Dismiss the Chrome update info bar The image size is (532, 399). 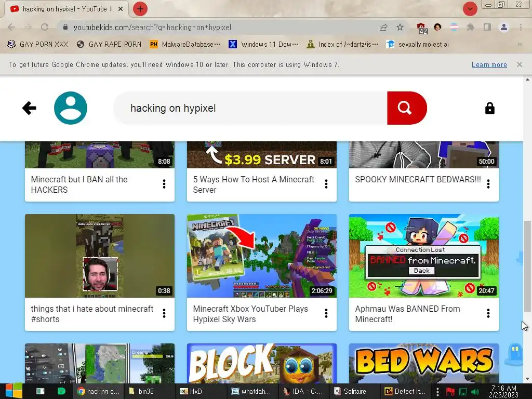520,64
